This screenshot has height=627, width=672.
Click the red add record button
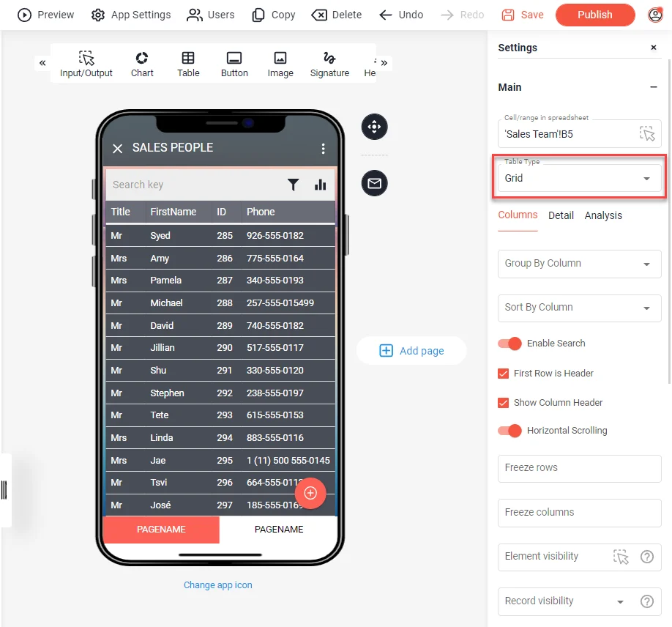tap(310, 493)
